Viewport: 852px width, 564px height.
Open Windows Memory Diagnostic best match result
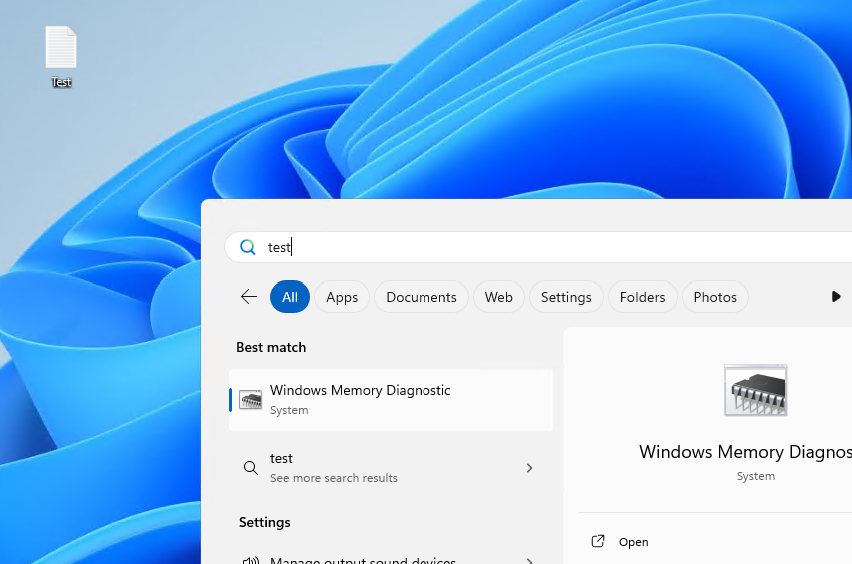[x=391, y=400]
